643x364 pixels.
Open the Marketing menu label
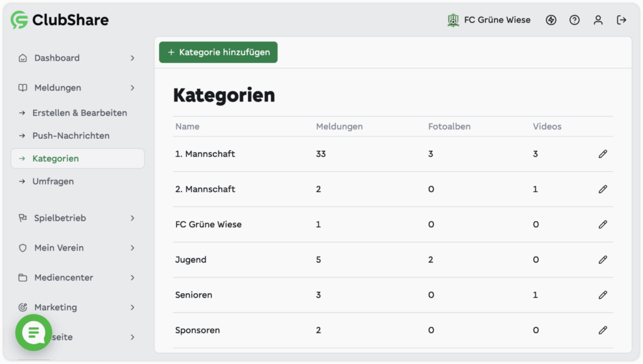coord(55,308)
